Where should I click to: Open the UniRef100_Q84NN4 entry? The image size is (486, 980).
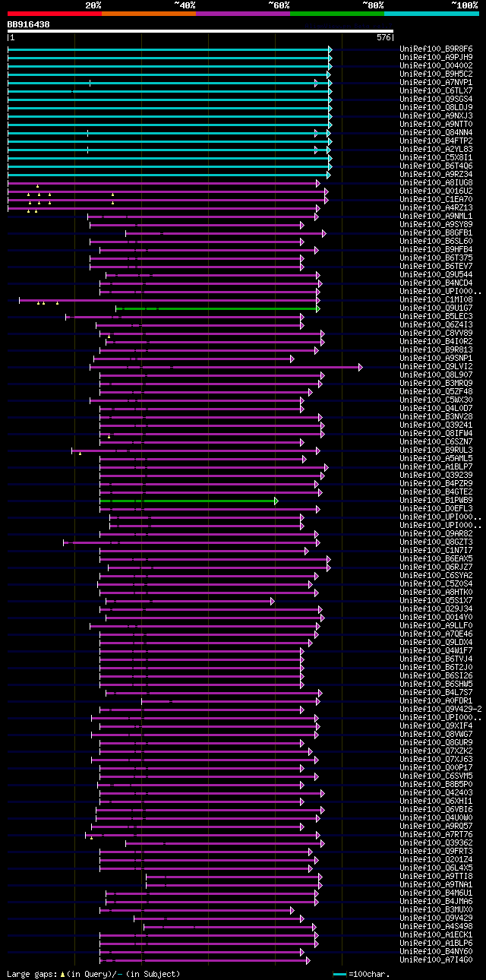click(436, 132)
